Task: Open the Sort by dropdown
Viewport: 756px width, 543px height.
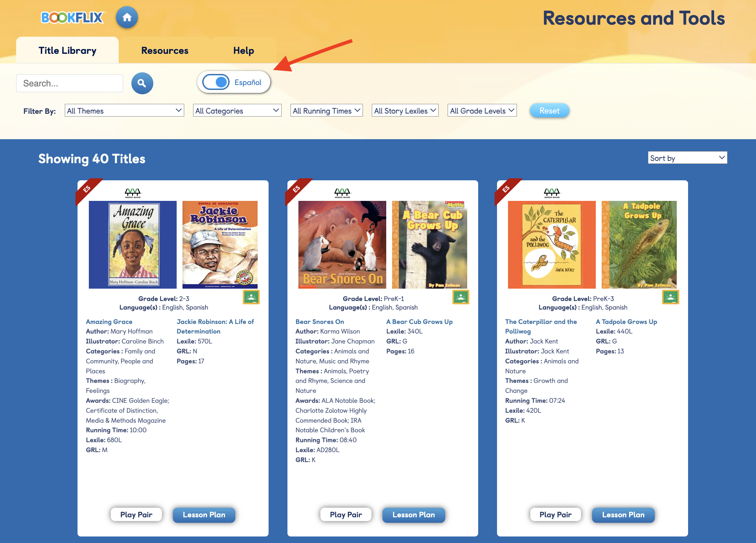Action: [686, 158]
